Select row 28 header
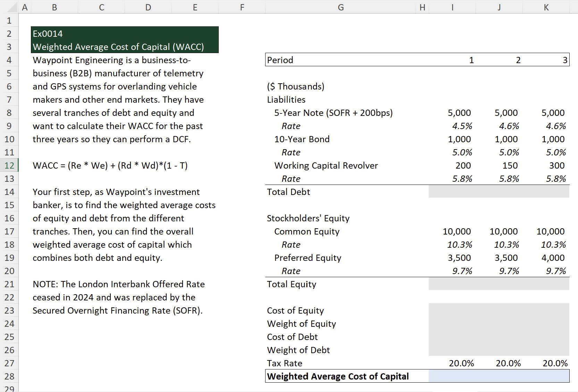Viewport: 578px width, 392px height. (9, 376)
